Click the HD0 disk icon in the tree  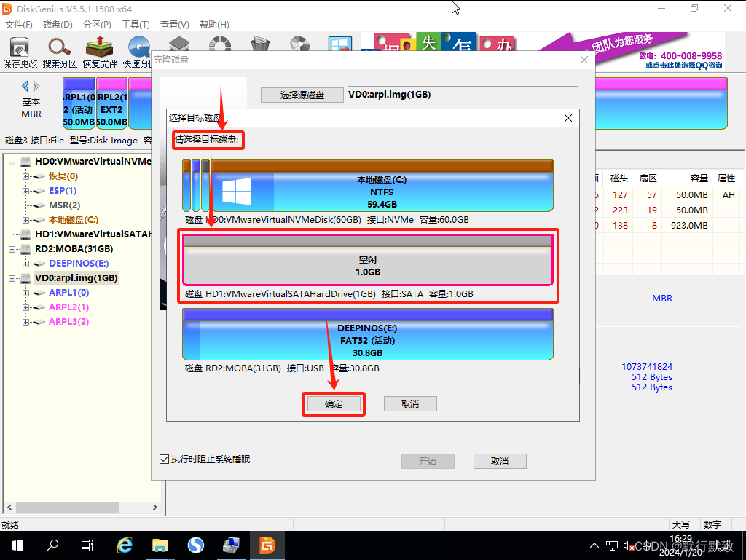tap(25, 162)
